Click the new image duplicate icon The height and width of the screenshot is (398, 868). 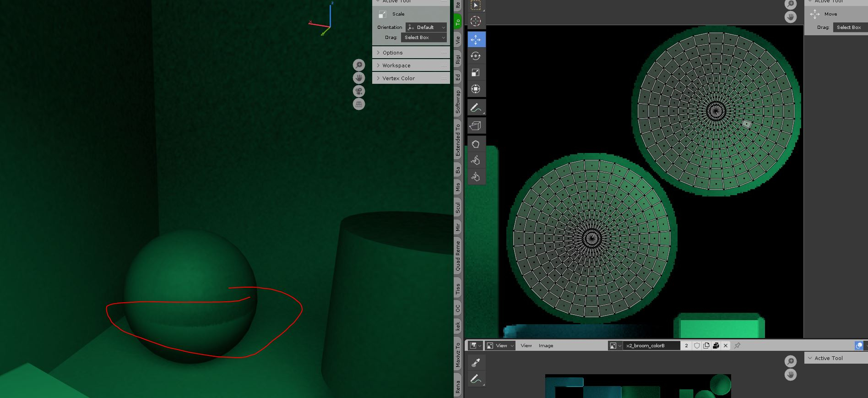tap(706, 346)
